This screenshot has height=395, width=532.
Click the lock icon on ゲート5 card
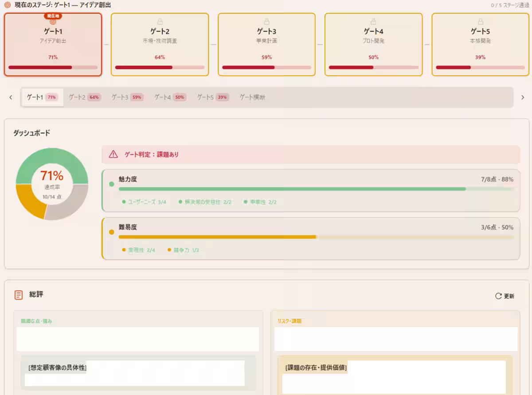[x=480, y=21]
